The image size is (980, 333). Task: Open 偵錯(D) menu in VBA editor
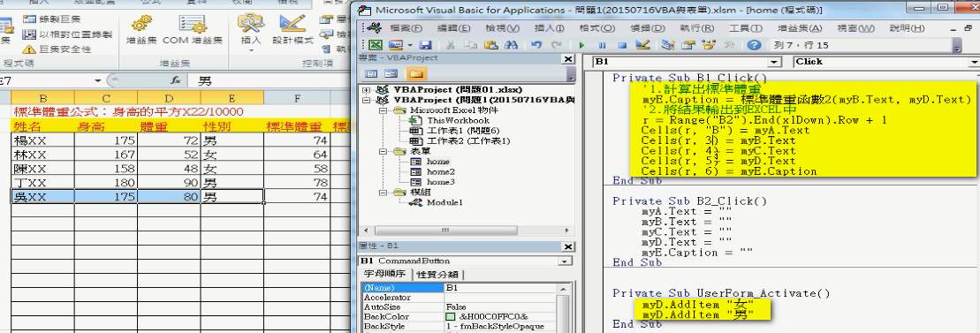tap(648, 28)
